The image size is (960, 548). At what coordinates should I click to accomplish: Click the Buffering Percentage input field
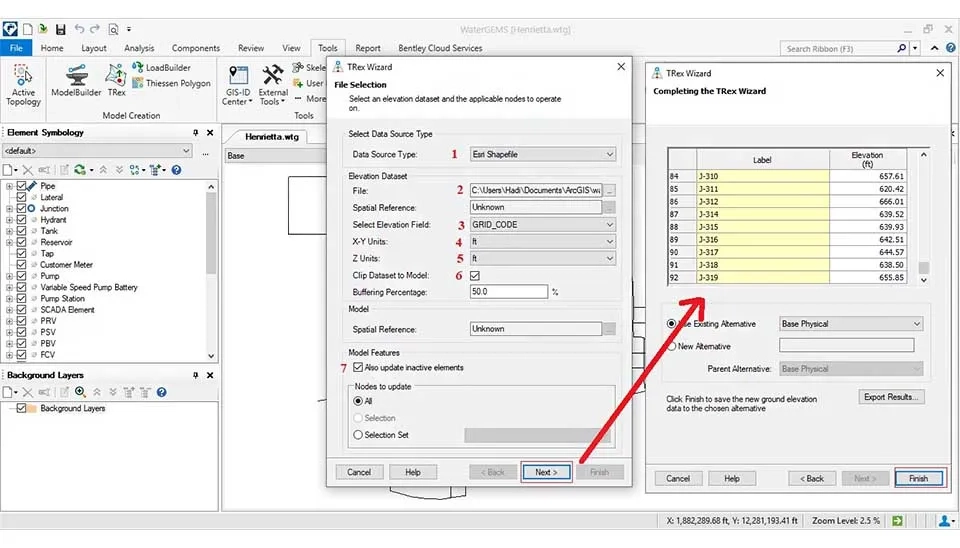pyautogui.click(x=508, y=292)
